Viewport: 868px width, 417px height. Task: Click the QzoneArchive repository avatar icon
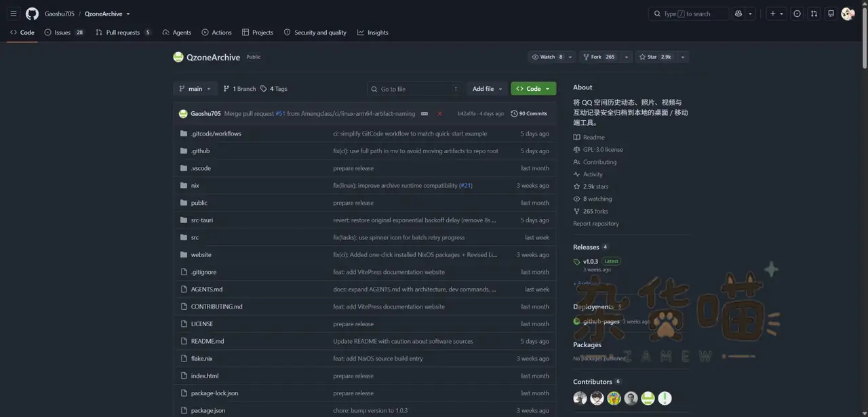pos(178,57)
